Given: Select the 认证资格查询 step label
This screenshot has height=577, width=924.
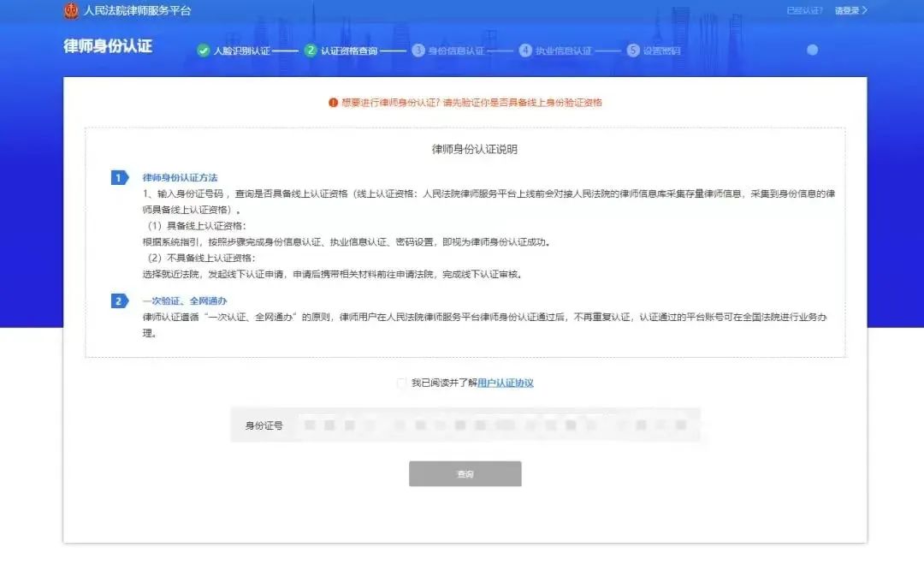Looking at the screenshot, I should [x=349, y=51].
